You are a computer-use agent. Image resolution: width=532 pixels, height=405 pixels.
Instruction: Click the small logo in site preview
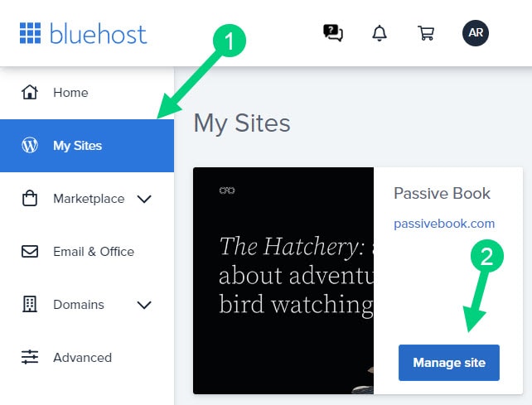click(227, 190)
